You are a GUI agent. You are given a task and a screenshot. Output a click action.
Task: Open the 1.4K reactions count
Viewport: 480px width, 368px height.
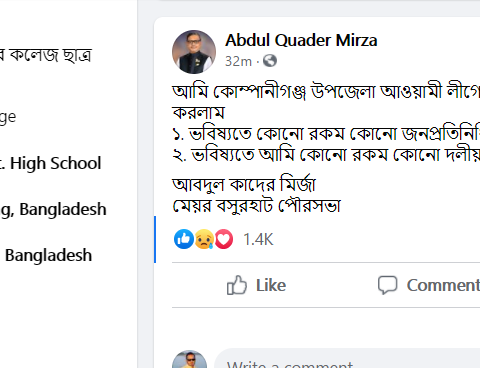[258, 239]
